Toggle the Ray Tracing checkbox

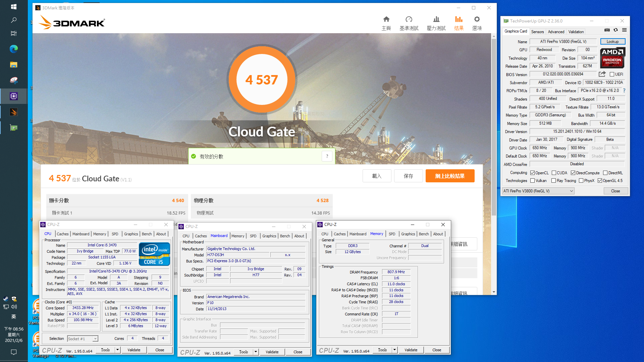553,181
